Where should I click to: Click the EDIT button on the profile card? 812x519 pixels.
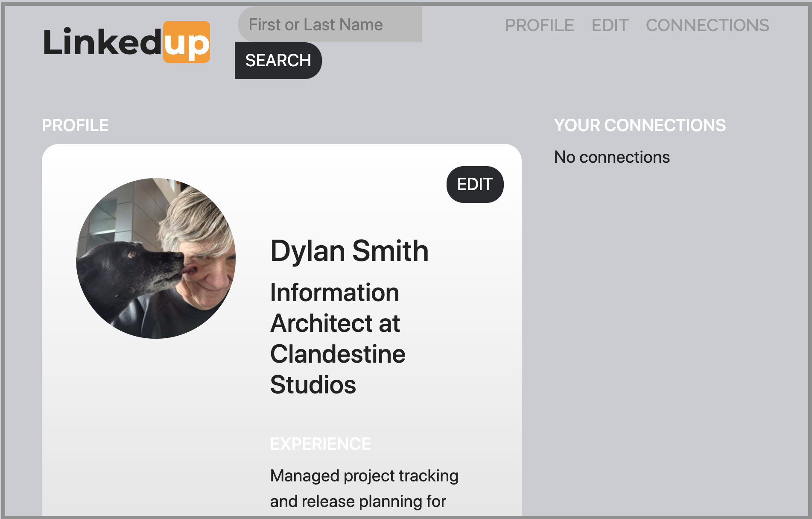(x=474, y=184)
